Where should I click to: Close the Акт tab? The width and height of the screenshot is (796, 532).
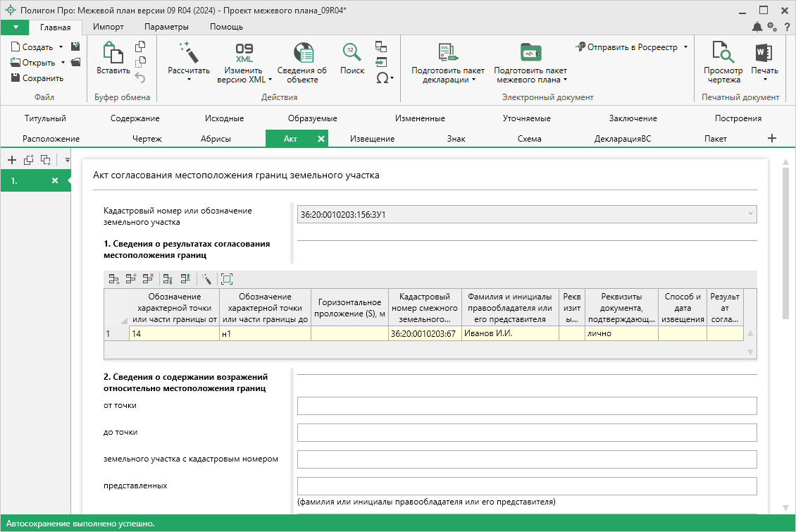(x=321, y=139)
